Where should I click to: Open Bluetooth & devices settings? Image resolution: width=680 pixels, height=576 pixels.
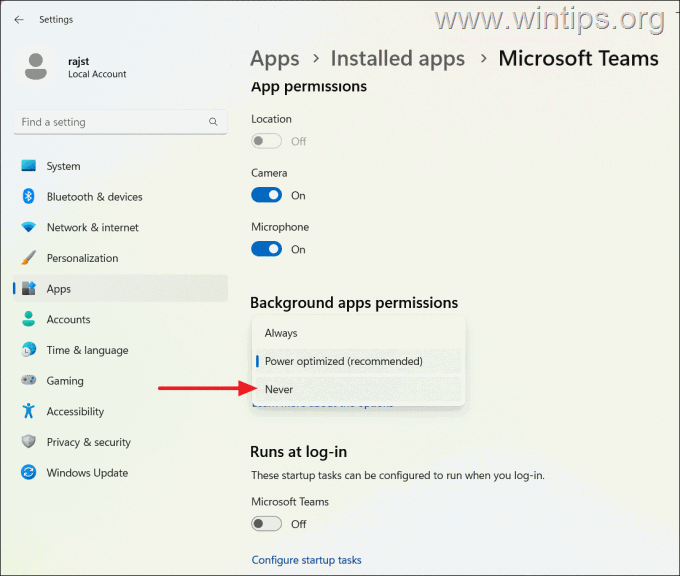(120, 196)
